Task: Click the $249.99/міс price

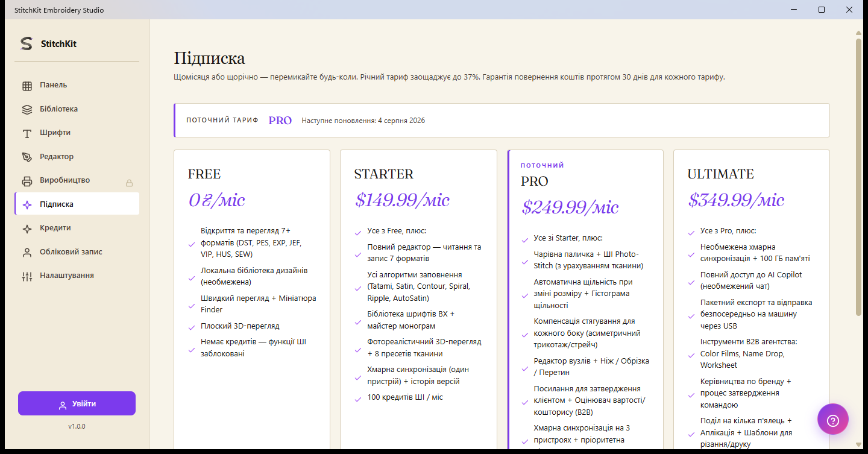Action: click(570, 207)
